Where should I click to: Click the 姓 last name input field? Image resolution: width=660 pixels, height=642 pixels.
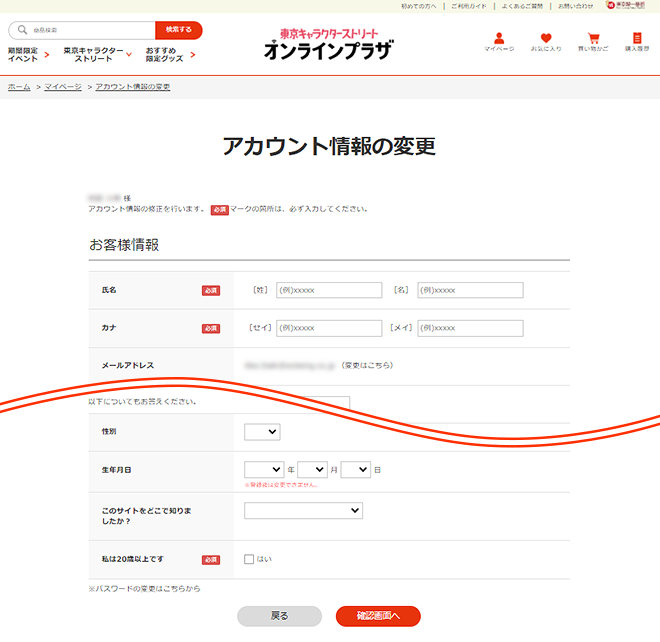tap(329, 290)
